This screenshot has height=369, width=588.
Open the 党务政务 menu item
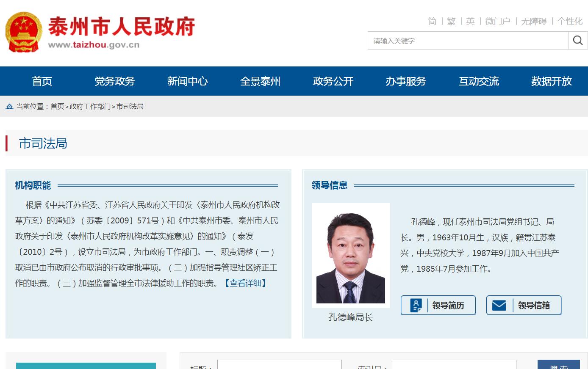coord(115,81)
